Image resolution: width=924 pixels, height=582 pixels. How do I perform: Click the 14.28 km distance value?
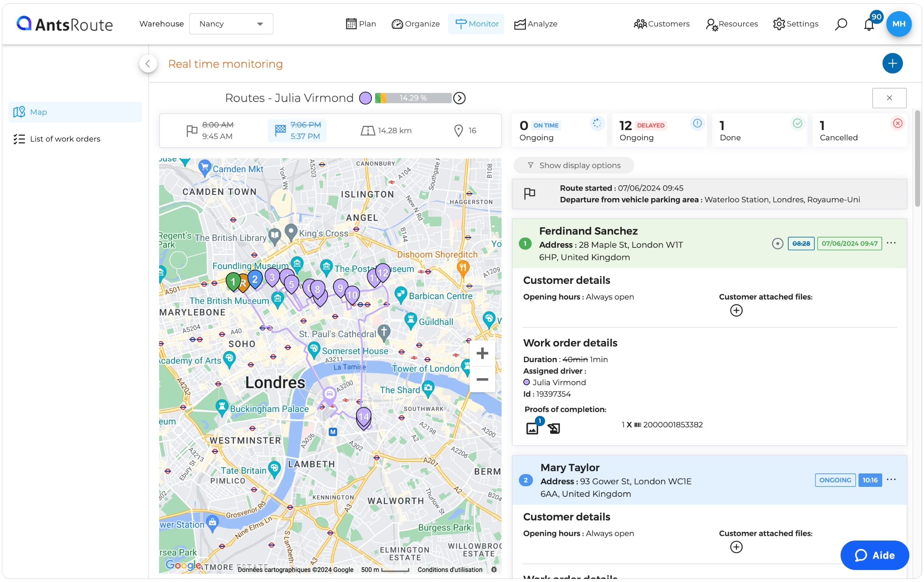coord(395,130)
